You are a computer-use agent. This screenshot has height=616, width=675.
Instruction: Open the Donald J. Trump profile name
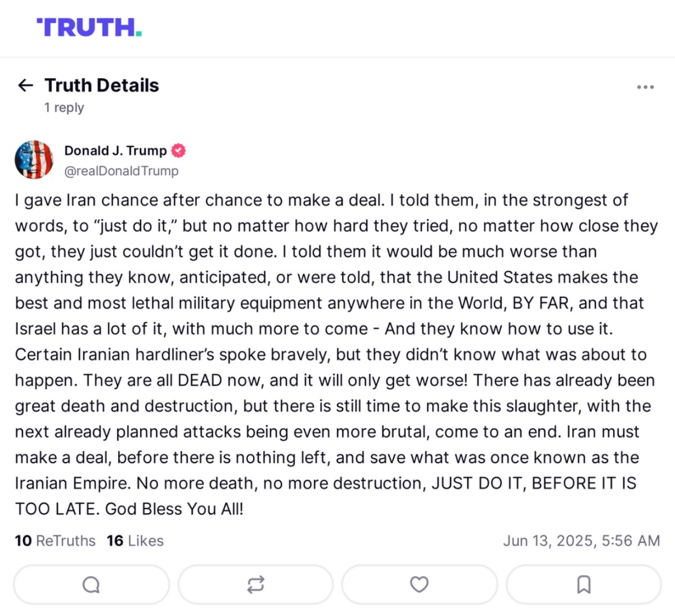(115, 151)
